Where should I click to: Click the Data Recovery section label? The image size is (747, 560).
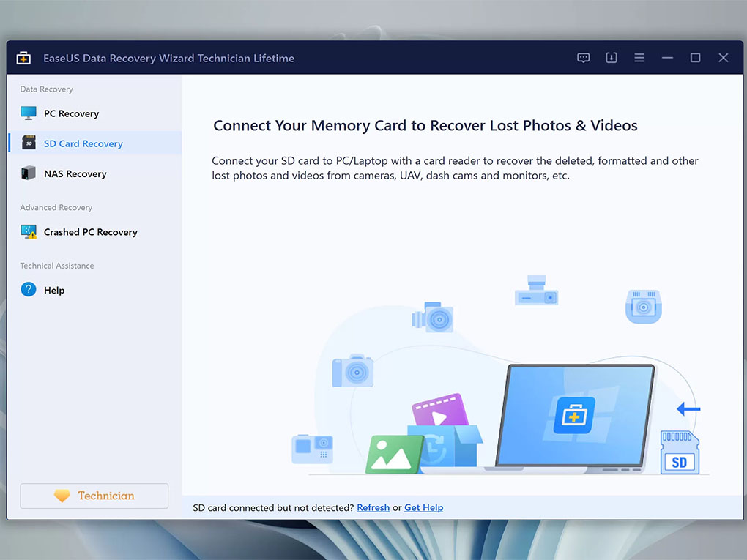[x=47, y=89]
